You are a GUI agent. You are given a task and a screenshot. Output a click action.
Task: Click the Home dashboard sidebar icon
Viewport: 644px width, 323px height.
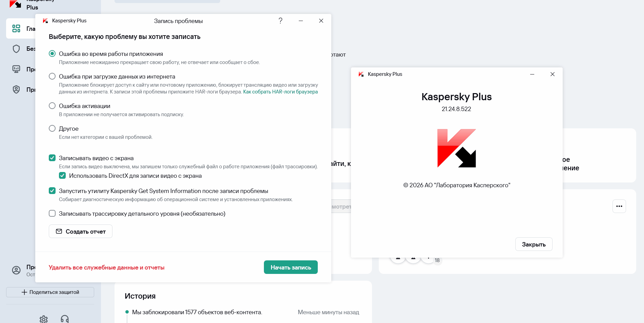pyautogui.click(x=16, y=28)
